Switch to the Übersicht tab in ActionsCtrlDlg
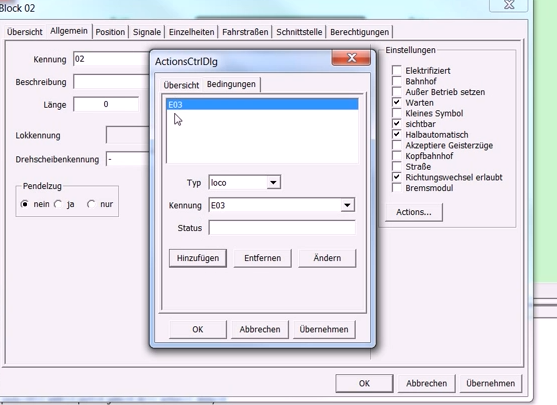The height and width of the screenshot is (405, 557). [181, 85]
